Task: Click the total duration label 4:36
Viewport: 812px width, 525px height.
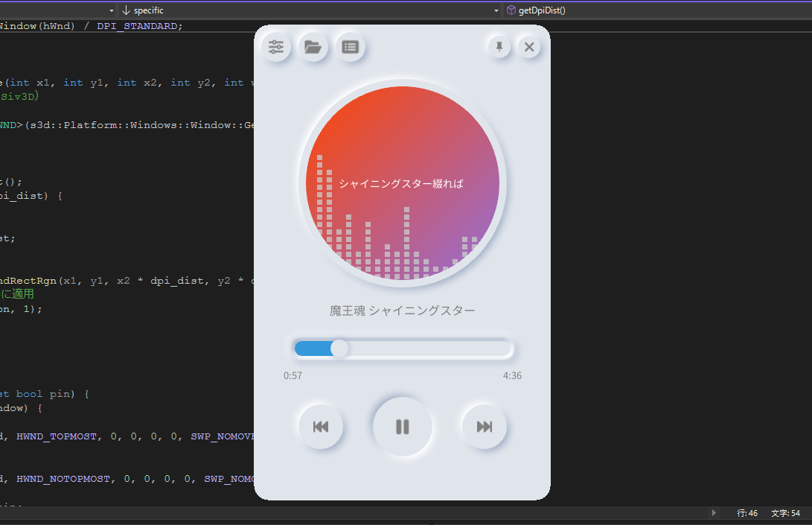Action: [512, 375]
